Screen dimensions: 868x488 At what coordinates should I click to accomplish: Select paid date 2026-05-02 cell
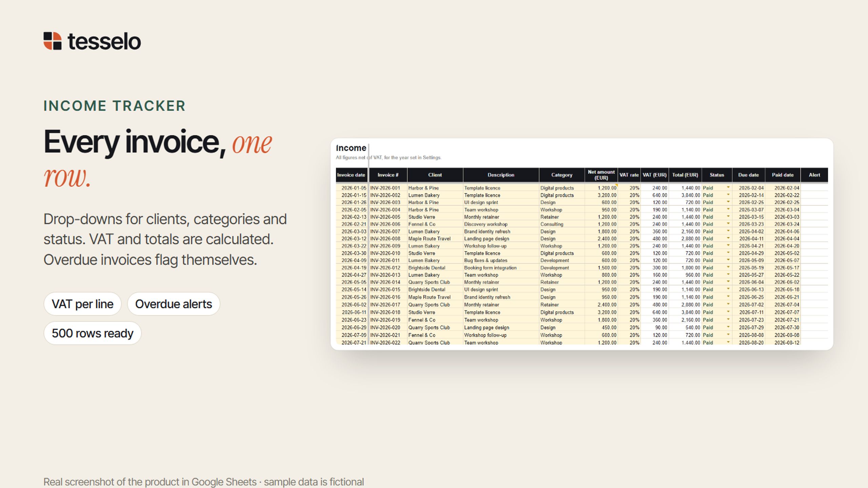pyautogui.click(x=783, y=253)
